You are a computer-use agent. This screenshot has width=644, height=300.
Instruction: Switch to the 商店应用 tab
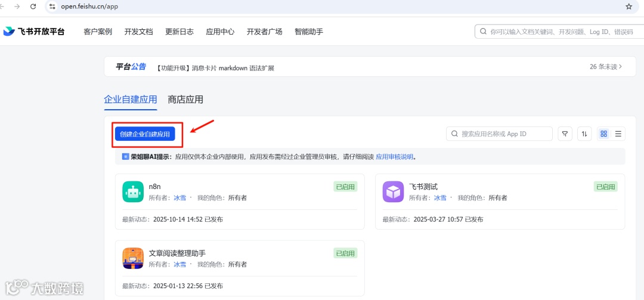185,100
